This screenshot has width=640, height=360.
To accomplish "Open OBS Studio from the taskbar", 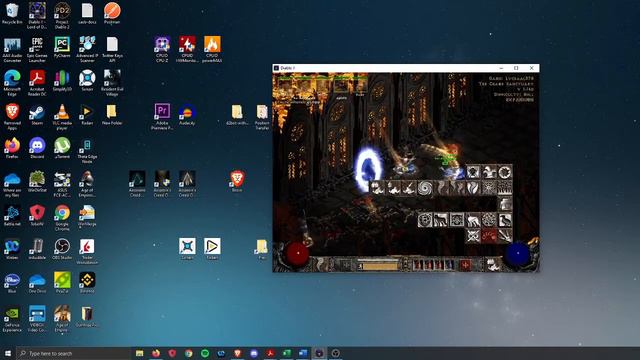I will click(336, 353).
